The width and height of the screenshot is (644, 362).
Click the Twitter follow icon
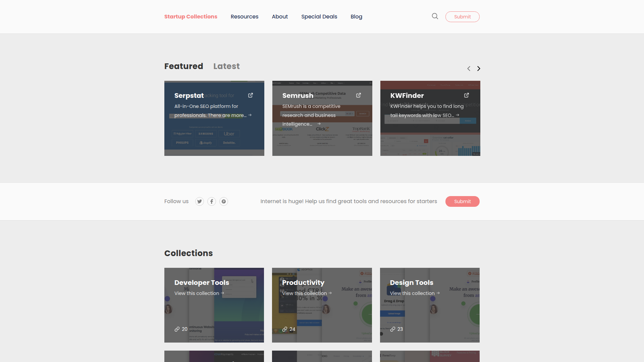200,201
